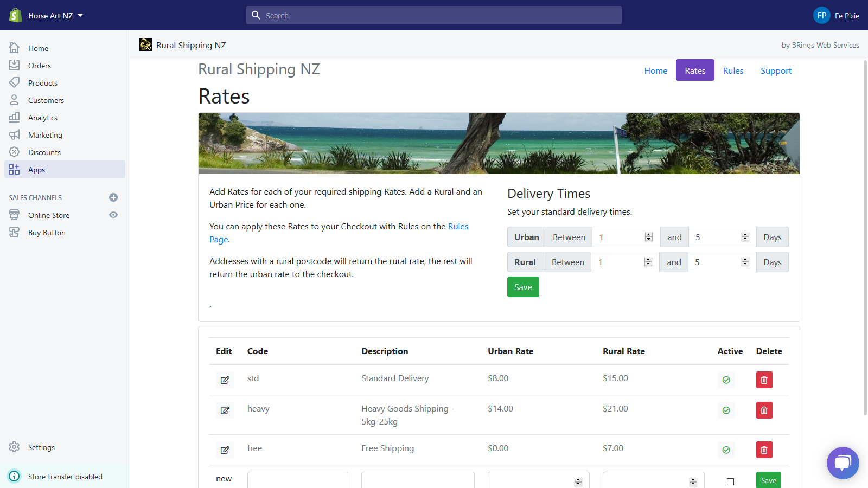Click the Store transfer disabled info icon
868x488 pixels.
[15, 477]
